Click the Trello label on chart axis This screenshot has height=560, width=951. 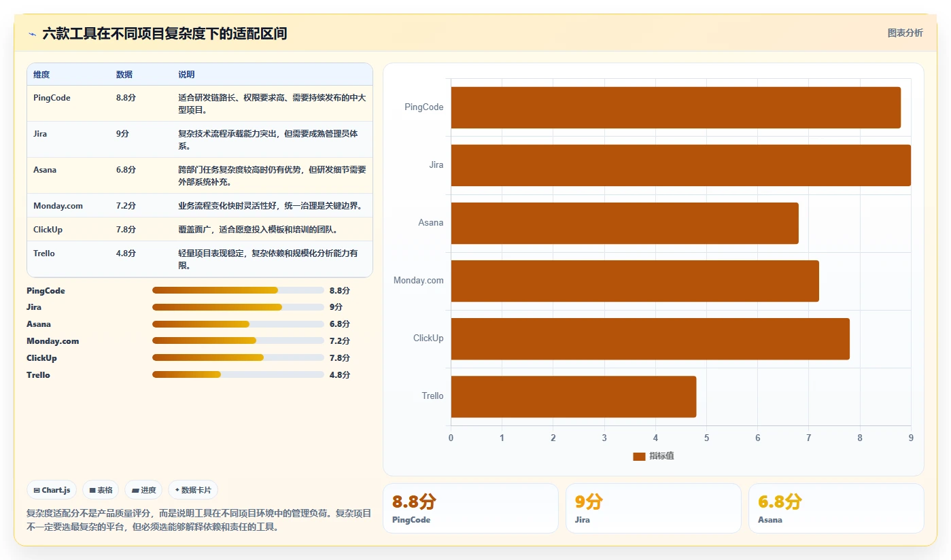(x=432, y=396)
